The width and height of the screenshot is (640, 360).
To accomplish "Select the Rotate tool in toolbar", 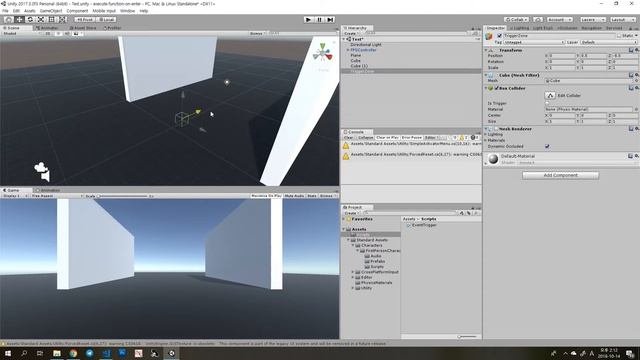I will coord(30,20).
